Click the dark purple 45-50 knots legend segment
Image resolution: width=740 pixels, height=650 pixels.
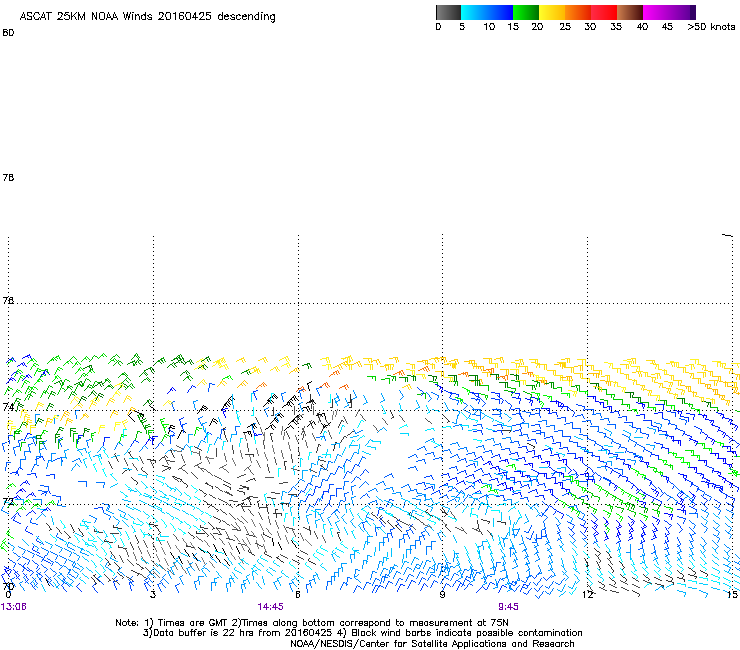click(682, 12)
